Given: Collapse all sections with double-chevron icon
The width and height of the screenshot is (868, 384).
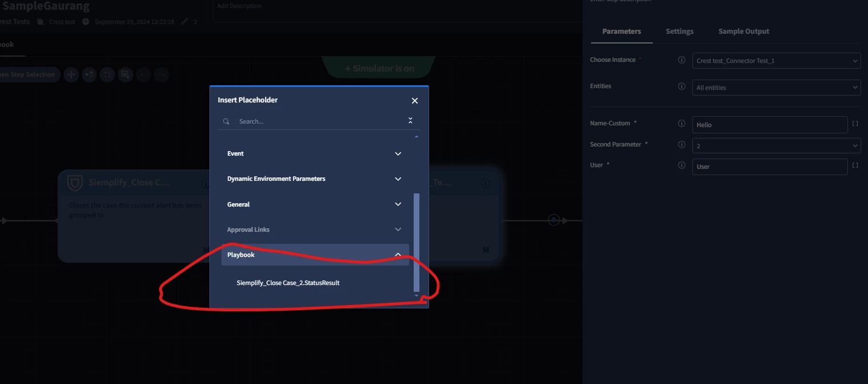Looking at the screenshot, I should tap(410, 121).
